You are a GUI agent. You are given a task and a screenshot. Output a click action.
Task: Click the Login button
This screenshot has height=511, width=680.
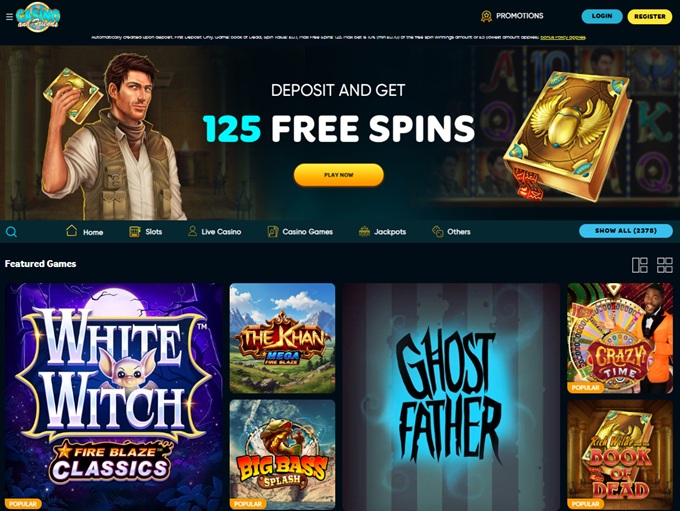click(602, 16)
